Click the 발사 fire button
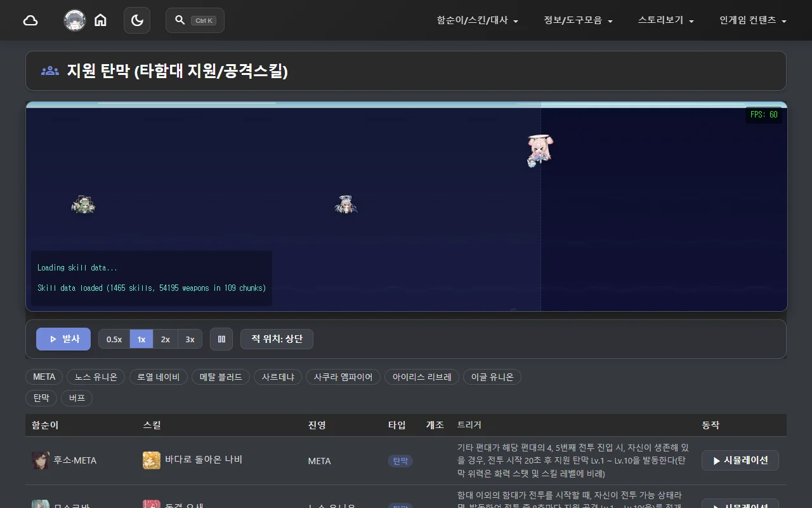Screen dimensions: 812x508 point(63,339)
